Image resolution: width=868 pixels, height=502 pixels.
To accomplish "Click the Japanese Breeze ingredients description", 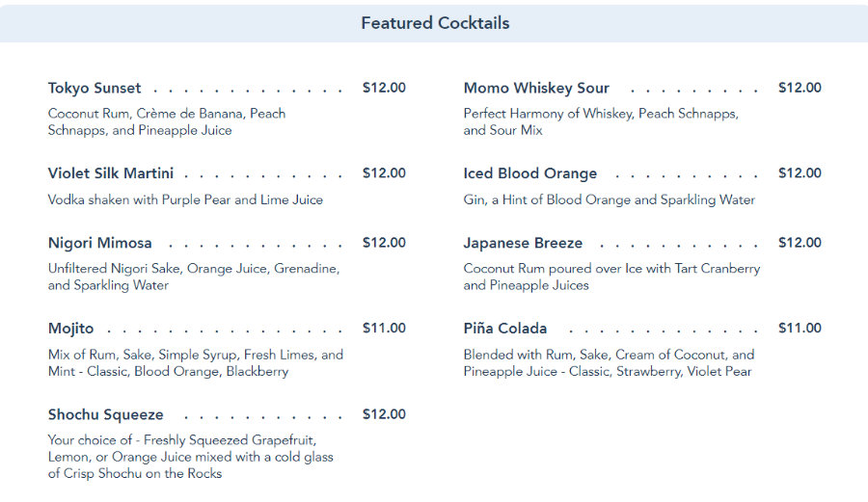I will tap(611, 277).
